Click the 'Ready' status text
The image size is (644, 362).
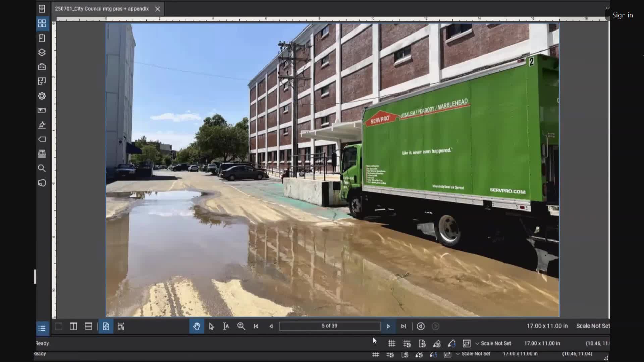coord(42,344)
